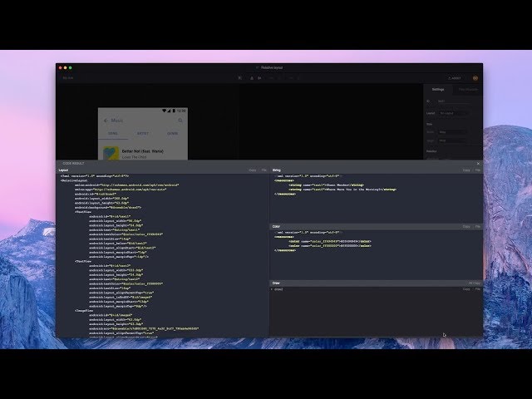
Task: Click the export button in top toolbar
Action: (x=454, y=77)
